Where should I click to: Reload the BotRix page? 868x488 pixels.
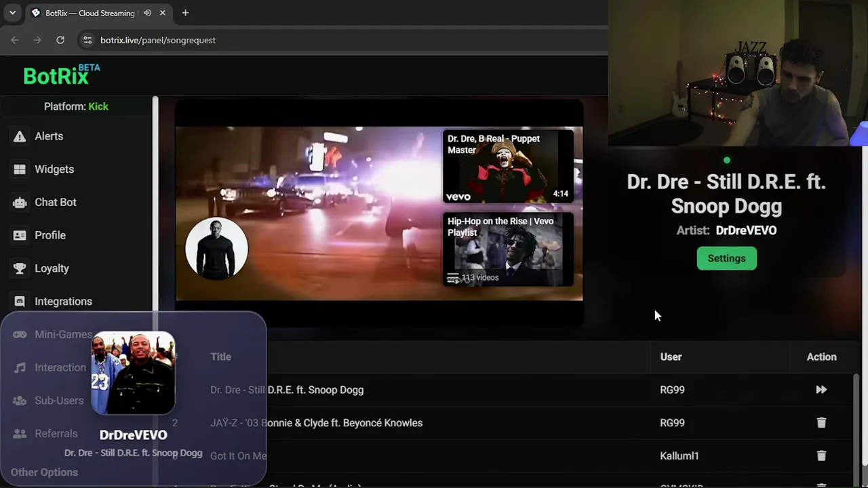pos(60,40)
